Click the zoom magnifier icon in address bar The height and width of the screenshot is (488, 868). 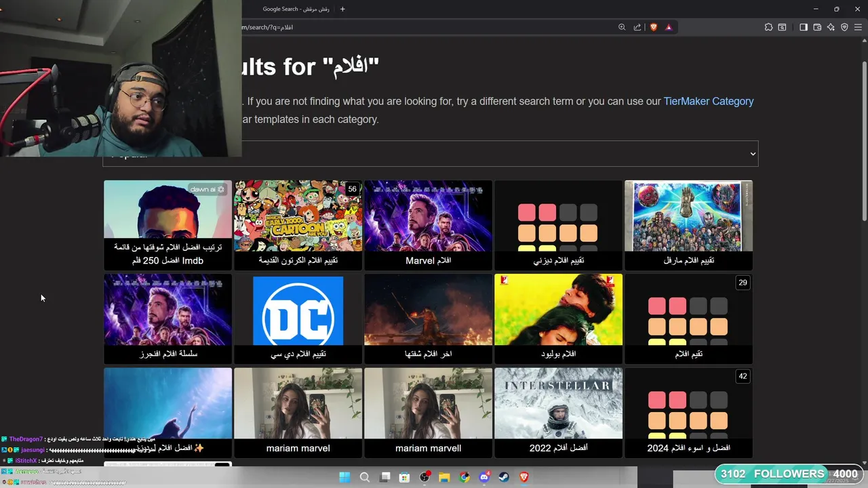click(622, 27)
